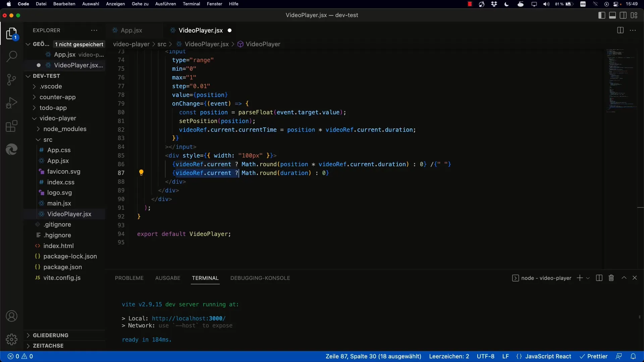Click src in the breadcrumb path

tap(162, 44)
